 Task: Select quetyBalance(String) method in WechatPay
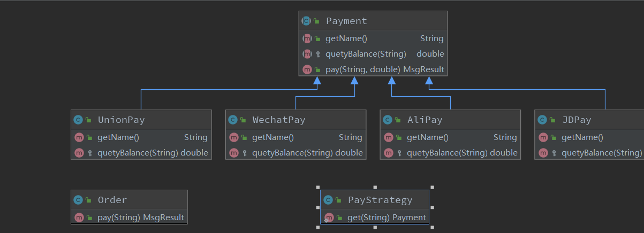click(x=296, y=153)
